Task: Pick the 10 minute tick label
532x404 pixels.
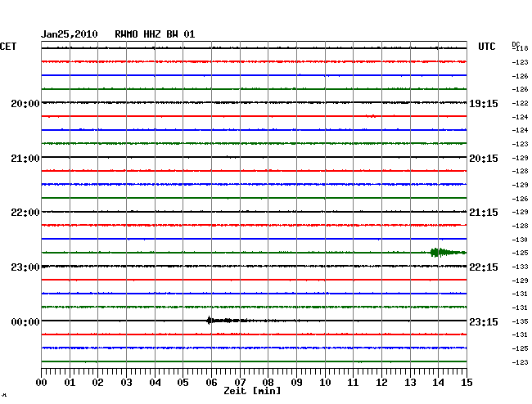Action: coord(325,382)
